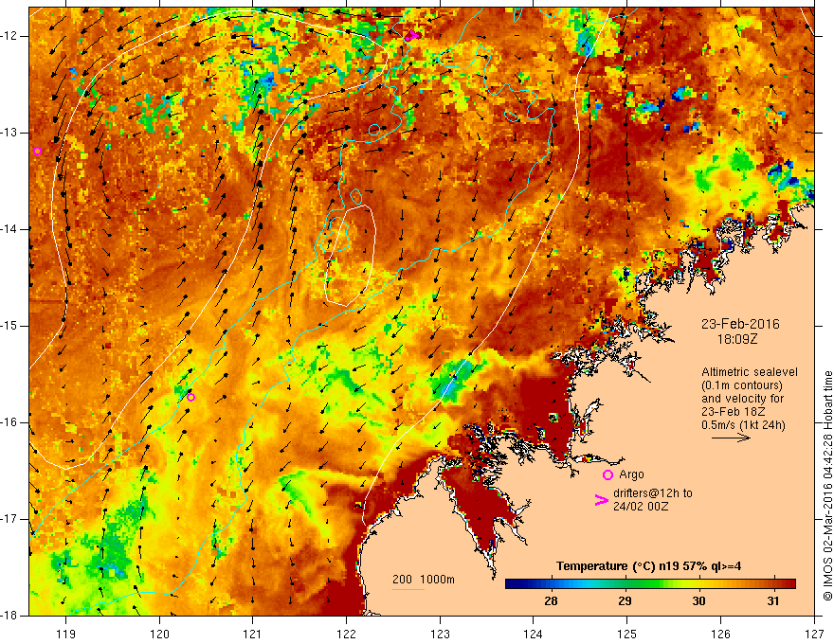Click the longitude label '120'
The height and width of the screenshot is (644, 834).
click(x=159, y=634)
